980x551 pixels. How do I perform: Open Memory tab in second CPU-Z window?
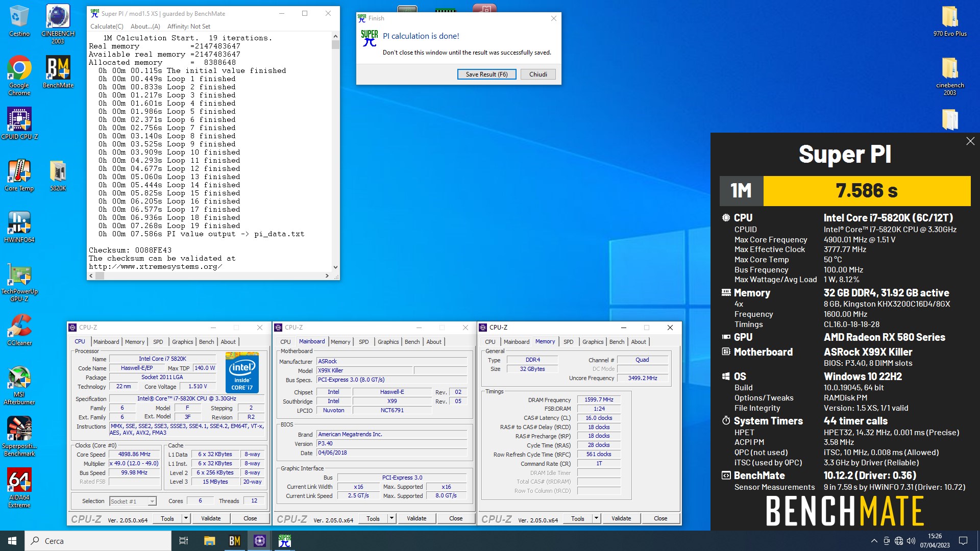(340, 342)
